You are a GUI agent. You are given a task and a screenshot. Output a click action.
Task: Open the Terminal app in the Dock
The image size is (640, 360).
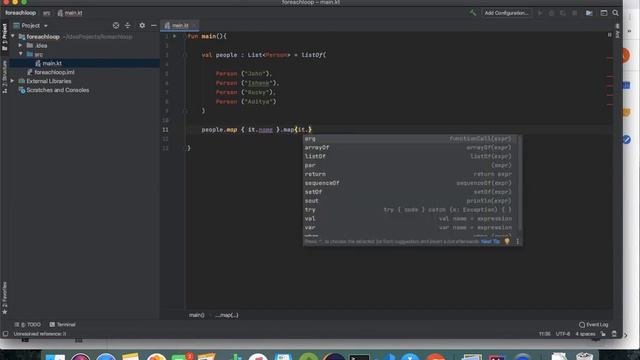(x=359, y=357)
